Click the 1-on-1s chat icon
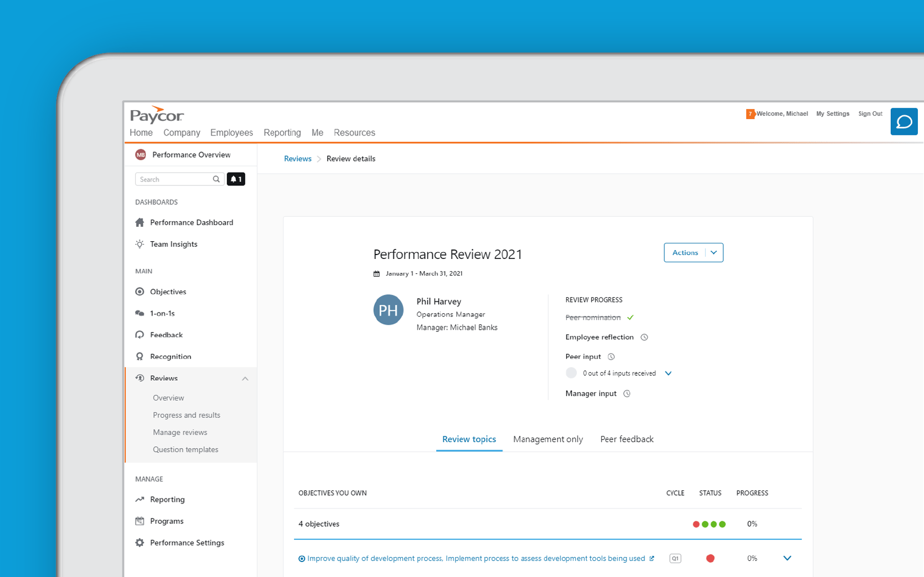This screenshot has height=577, width=924. click(x=140, y=313)
